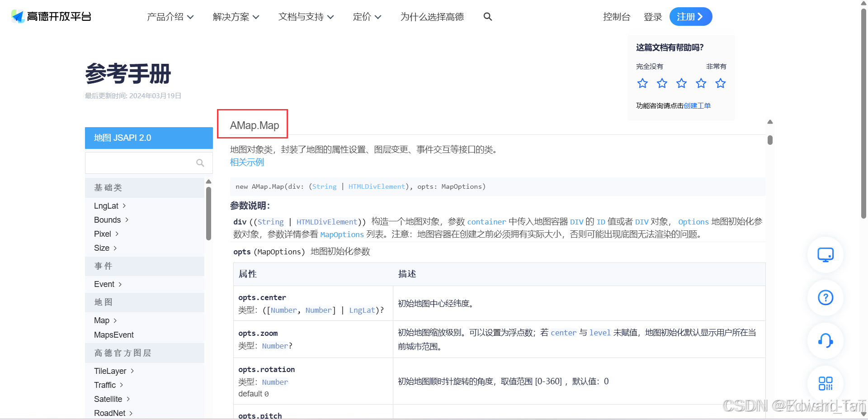Click the opts.center property cell

[313, 303]
